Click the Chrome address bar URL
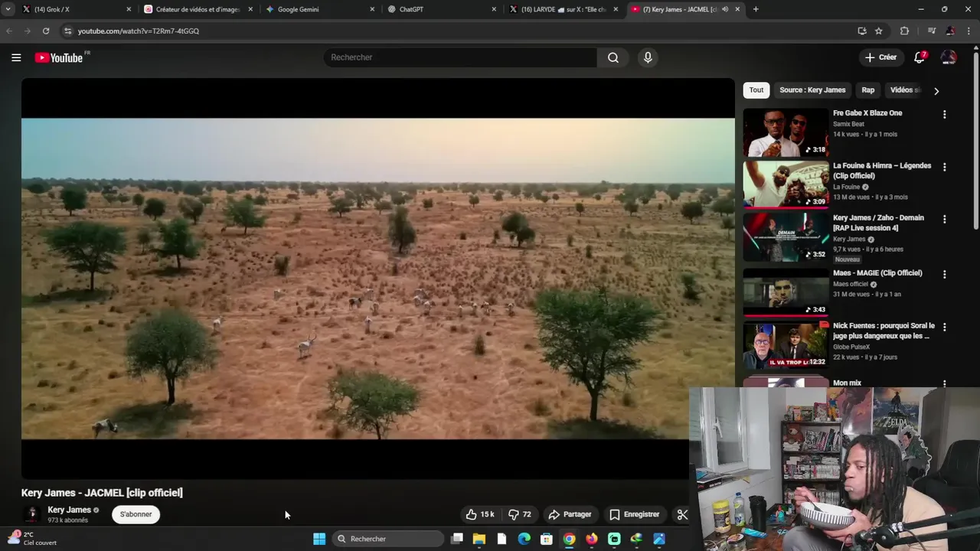Screen dimensions: 980x551 (139, 31)
